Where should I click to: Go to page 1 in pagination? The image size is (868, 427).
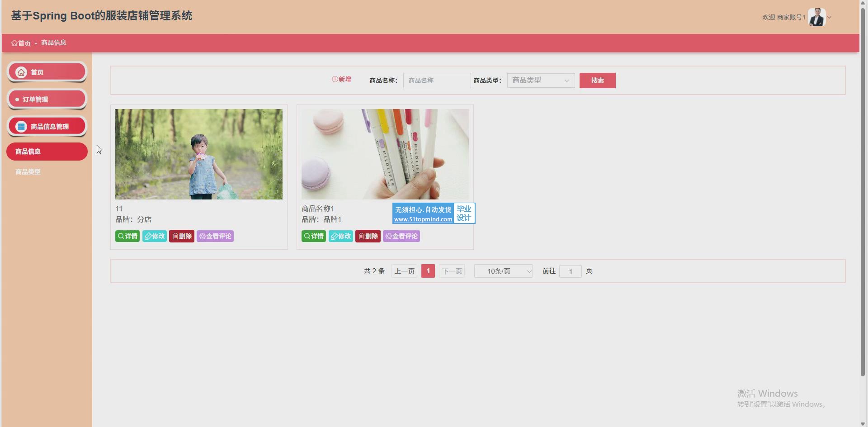coord(428,271)
